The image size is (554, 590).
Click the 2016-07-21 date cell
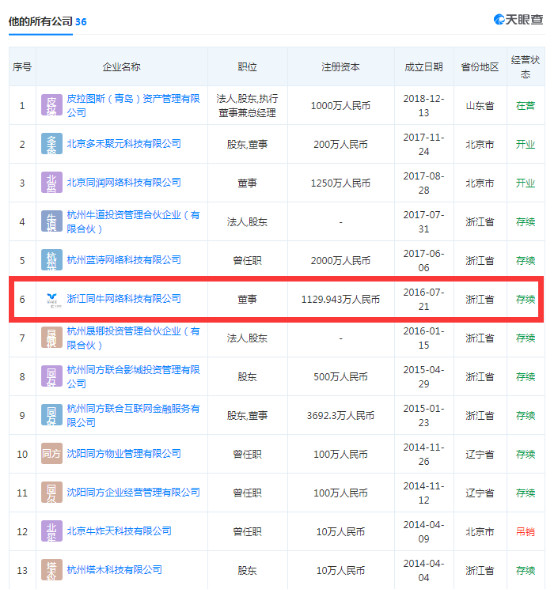(x=424, y=300)
